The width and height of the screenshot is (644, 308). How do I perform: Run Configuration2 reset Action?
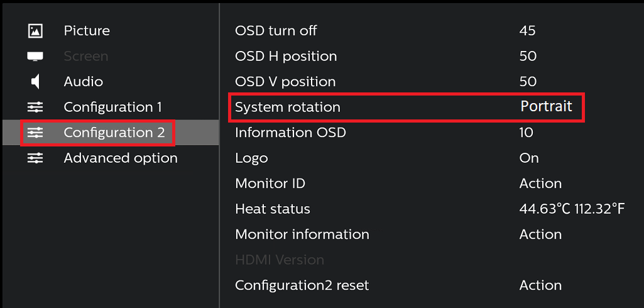(x=540, y=285)
